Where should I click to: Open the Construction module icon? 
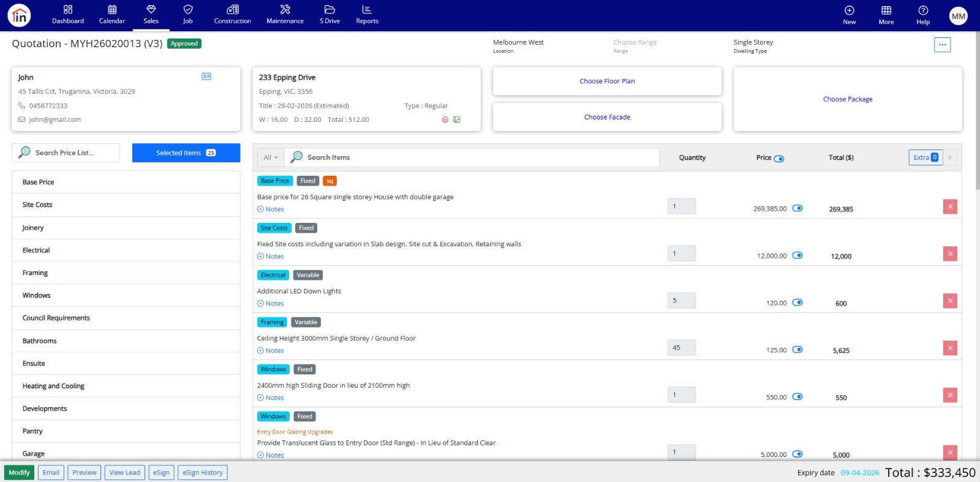(x=232, y=10)
